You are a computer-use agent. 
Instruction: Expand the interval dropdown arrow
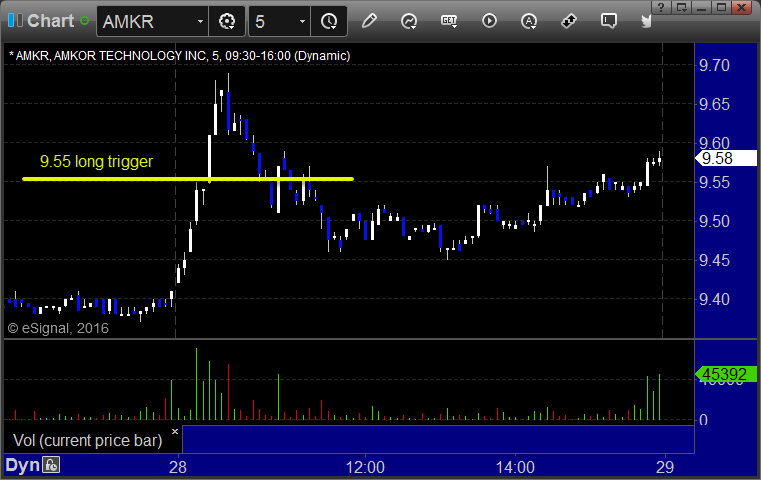coord(302,21)
